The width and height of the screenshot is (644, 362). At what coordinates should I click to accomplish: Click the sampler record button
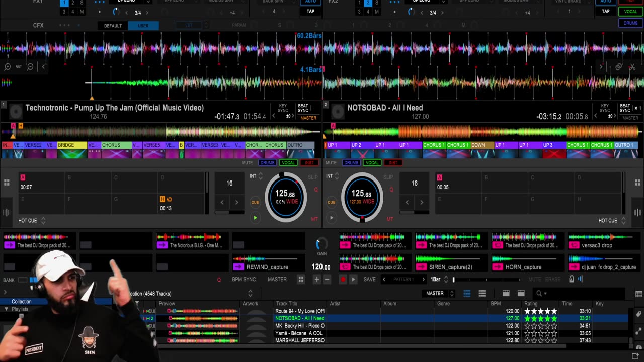tap(343, 280)
